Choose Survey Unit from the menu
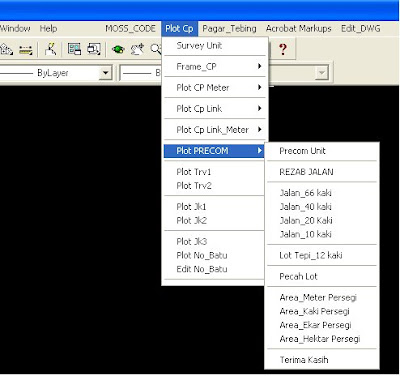This screenshot has height=376, width=400. (x=215, y=46)
